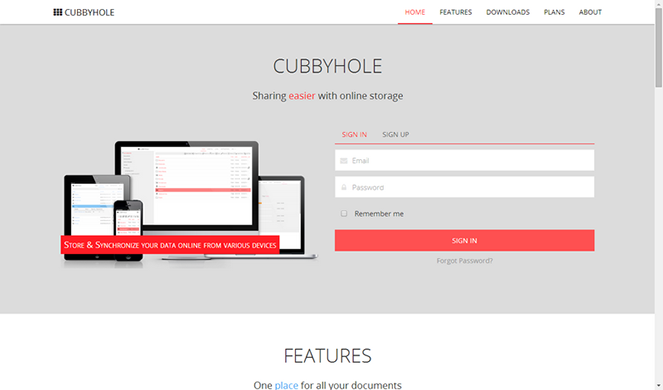Click the CUBBYHOLE brand text in header

tap(89, 12)
